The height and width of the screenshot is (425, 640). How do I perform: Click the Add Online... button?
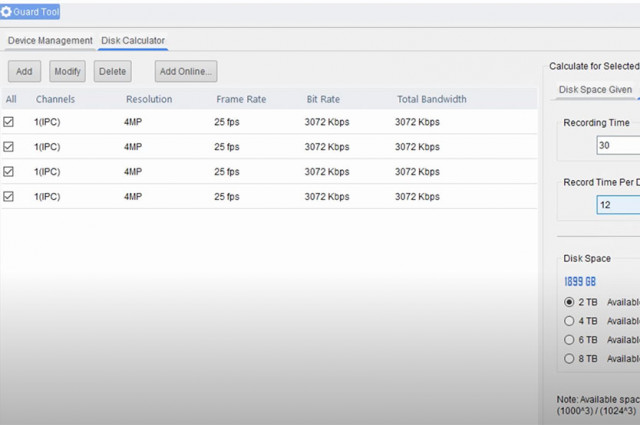click(186, 71)
